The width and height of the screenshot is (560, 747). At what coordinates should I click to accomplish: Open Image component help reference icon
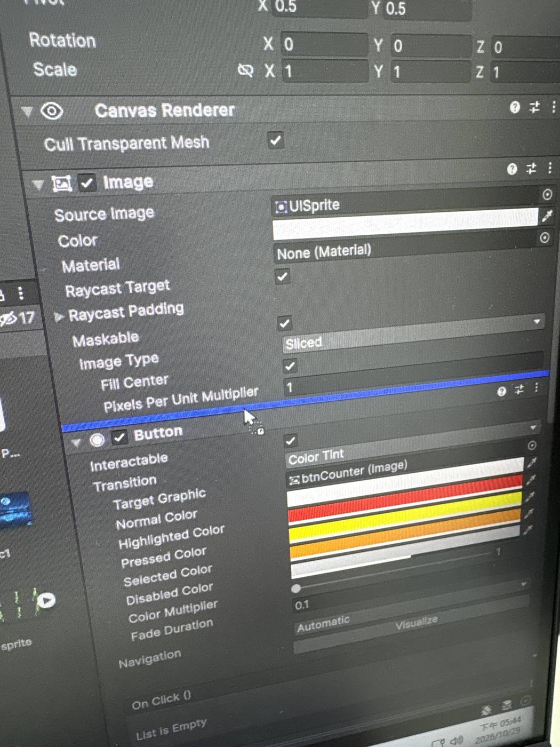tap(512, 169)
